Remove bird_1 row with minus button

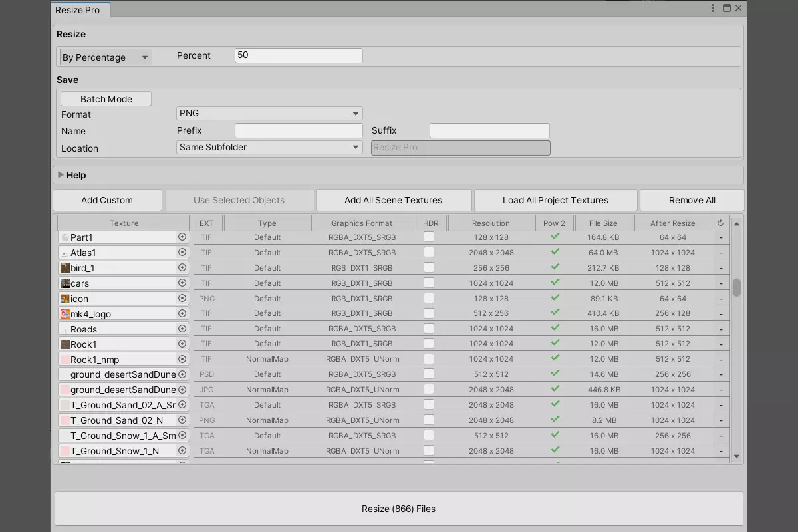(x=720, y=268)
